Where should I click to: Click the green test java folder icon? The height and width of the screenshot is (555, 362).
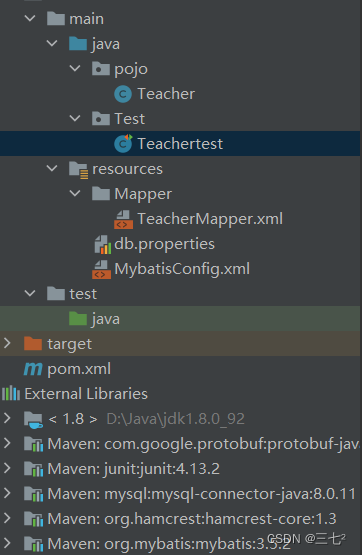(x=78, y=319)
